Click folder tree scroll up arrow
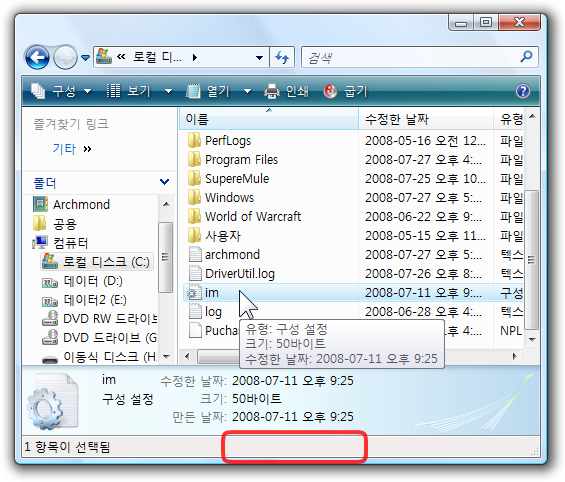This screenshot has width=565, height=482. [x=166, y=204]
